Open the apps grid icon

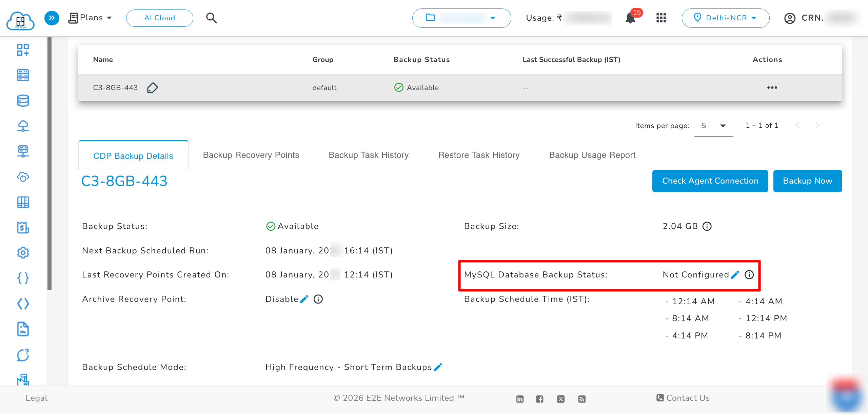tap(661, 18)
